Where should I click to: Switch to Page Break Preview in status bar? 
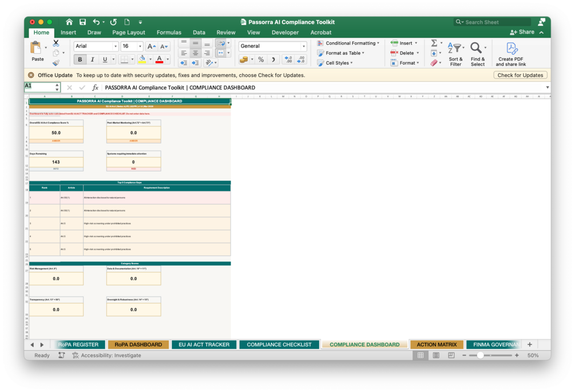click(451, 355)
